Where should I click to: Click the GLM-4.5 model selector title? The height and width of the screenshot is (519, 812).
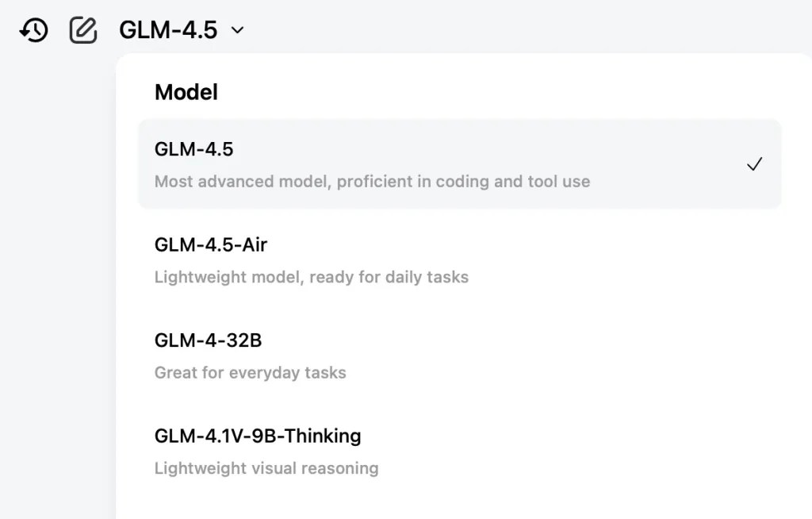coord(168,30)
